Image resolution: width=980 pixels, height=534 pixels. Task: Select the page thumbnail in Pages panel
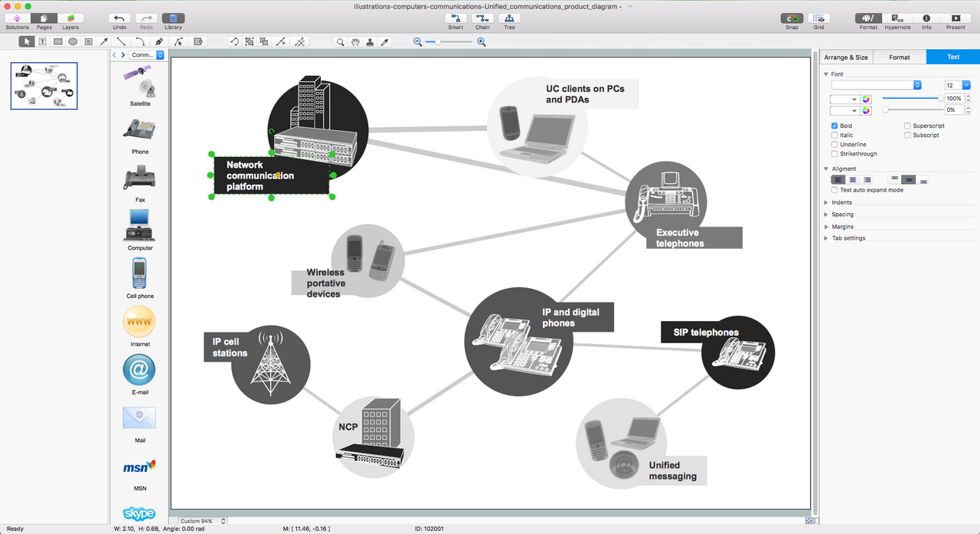44,86
